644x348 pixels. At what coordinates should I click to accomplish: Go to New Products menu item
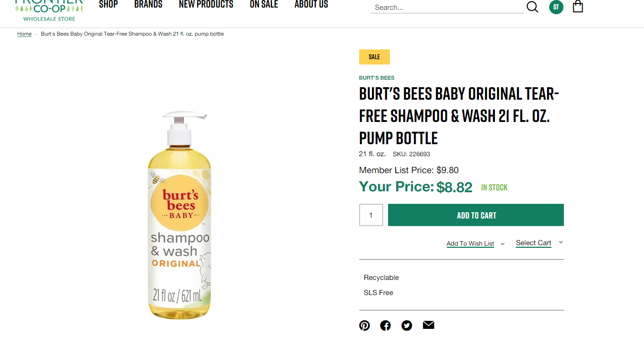(206, 4)
